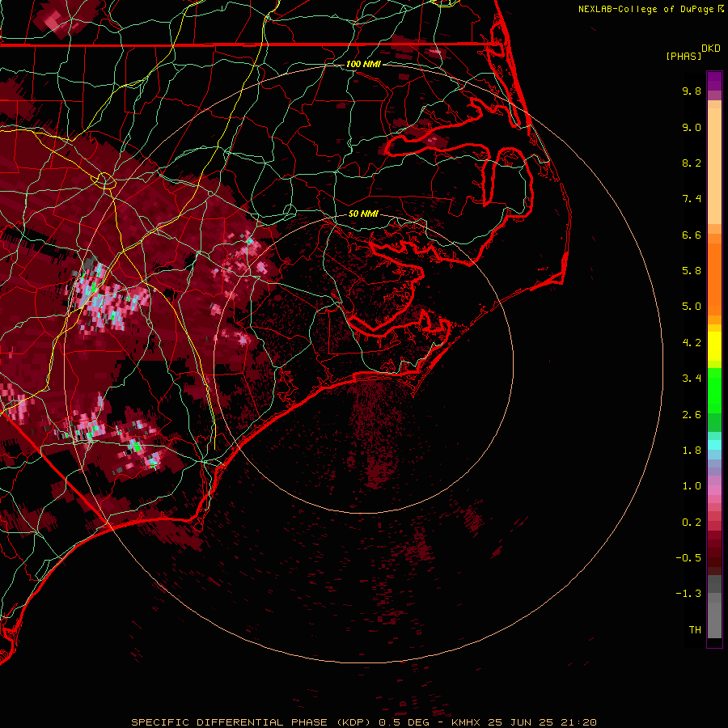Click the 7.4 color scale value

pos(692,199)
